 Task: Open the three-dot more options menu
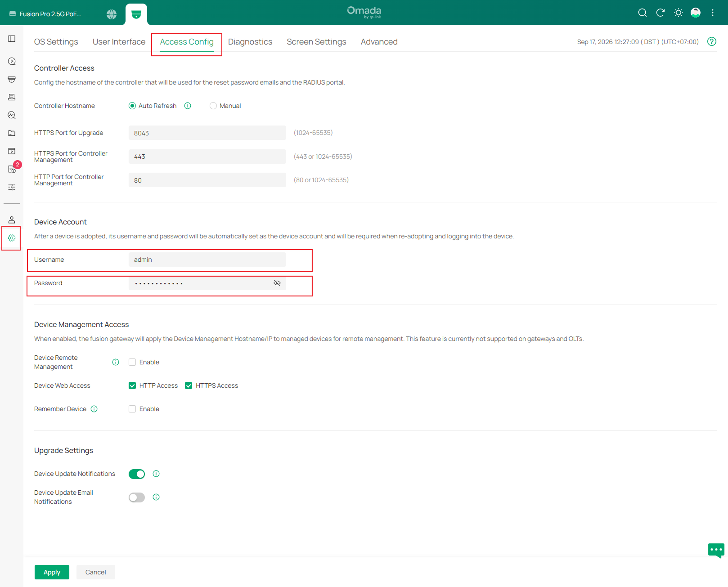(712, 13)
